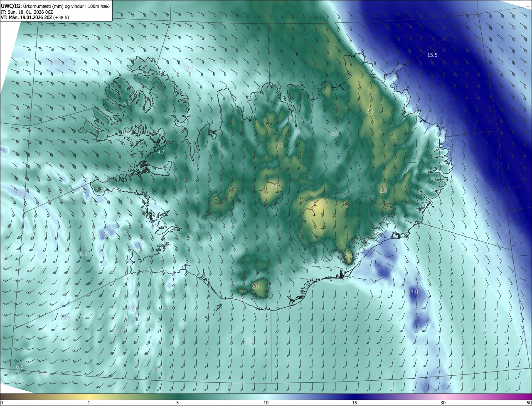Click the 2.6 value label
This screenshot has width=532, height=406.
pos(370,111)
